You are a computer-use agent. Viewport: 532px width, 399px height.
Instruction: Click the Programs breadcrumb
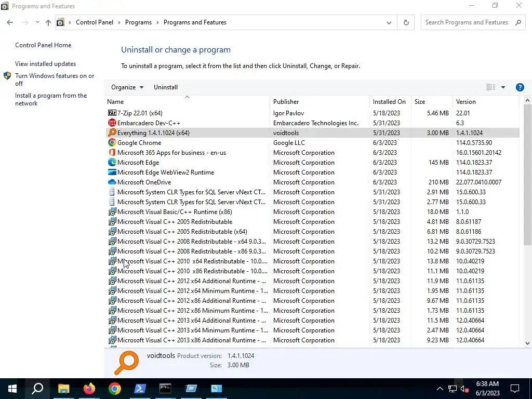point(138,22)
